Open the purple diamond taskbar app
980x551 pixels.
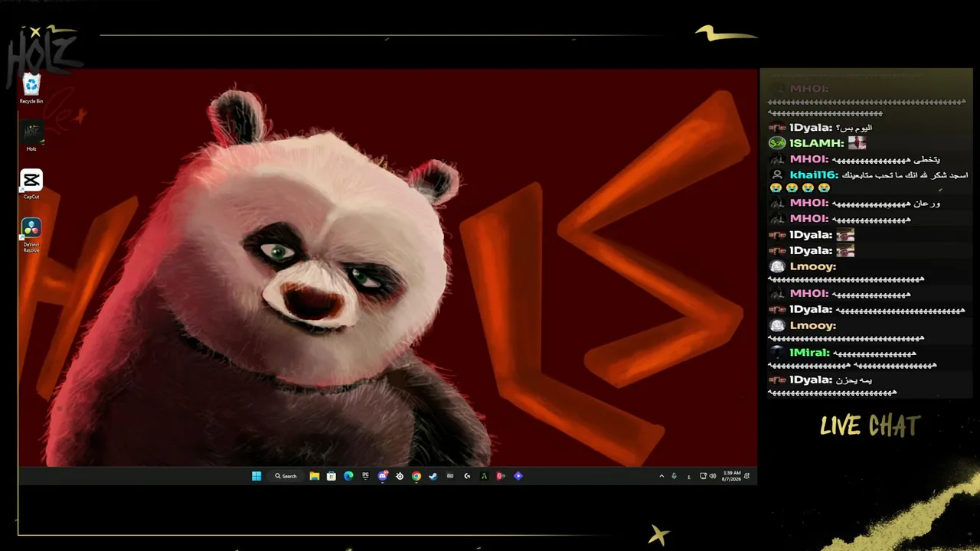pos(518,476)
